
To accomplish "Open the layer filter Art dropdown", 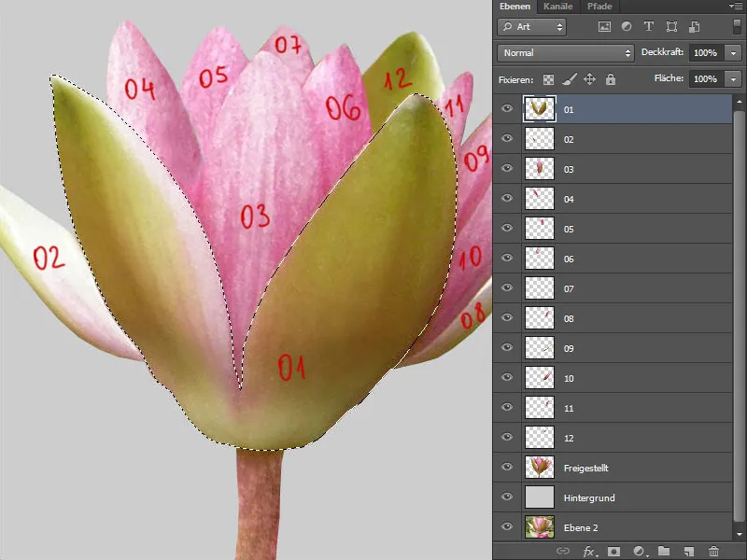I will pos(532,27).
